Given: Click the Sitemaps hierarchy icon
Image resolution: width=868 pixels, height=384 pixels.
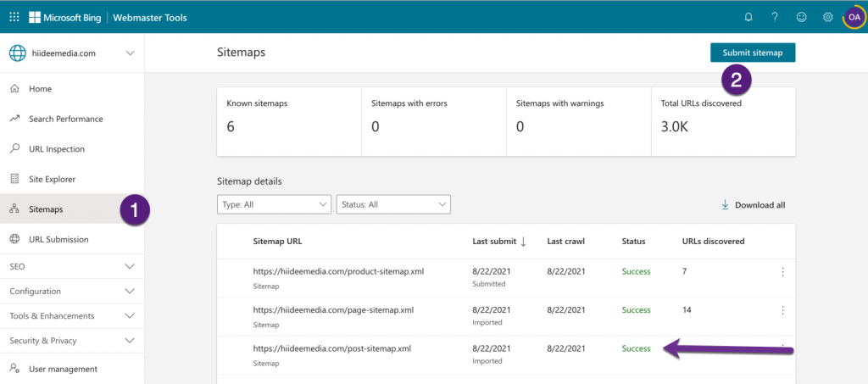Looking at the screenshot, I should click(x=15, y=209).
